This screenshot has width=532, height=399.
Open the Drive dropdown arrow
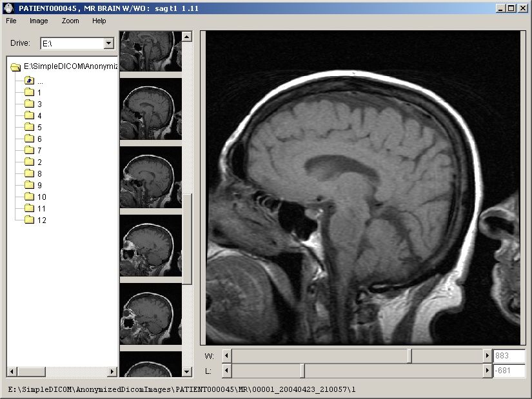108,43
